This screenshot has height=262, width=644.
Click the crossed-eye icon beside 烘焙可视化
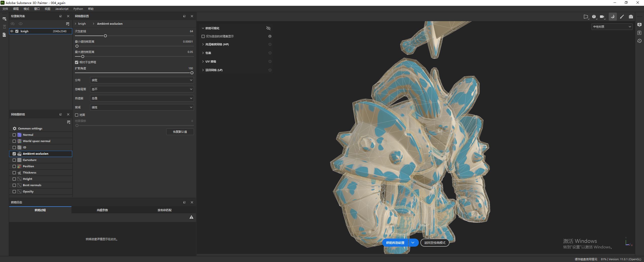268,28
